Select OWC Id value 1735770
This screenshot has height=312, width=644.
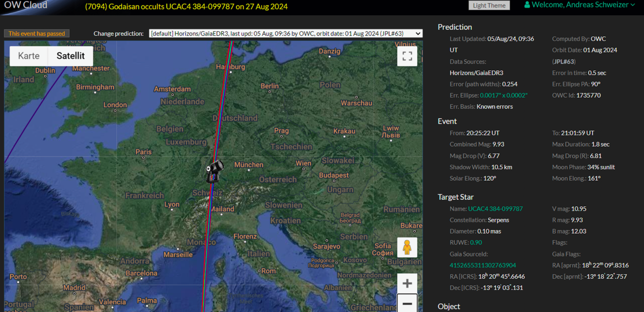(589, 95)
